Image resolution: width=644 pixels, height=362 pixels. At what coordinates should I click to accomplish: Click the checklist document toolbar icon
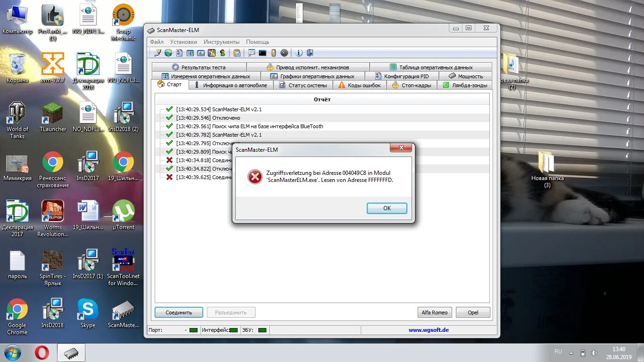pos(179,53)
